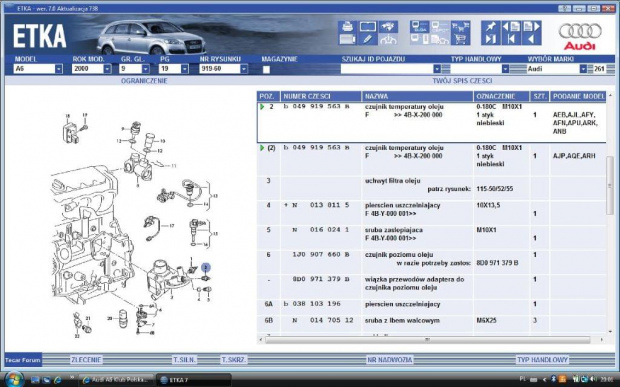Image resolution: width=620 pixels, height=387 pixels.
Task: Click the POZ. column header
Action: point(268,96)
